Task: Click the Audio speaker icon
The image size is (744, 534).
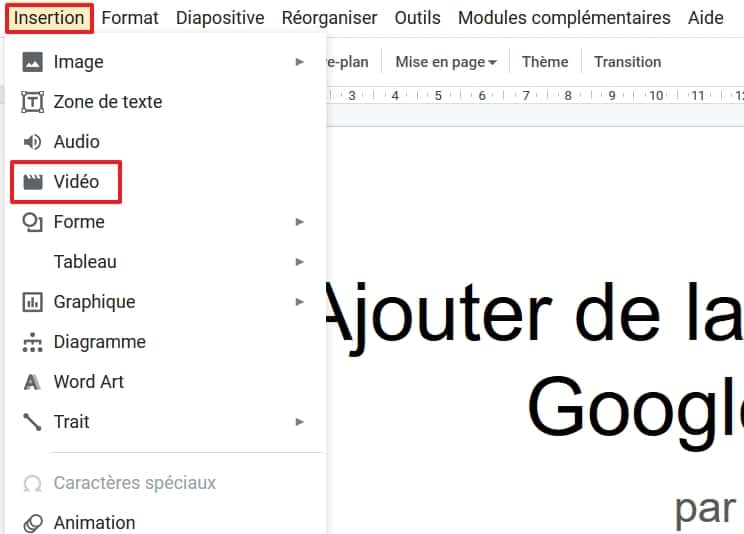Action: coord(32,142)
